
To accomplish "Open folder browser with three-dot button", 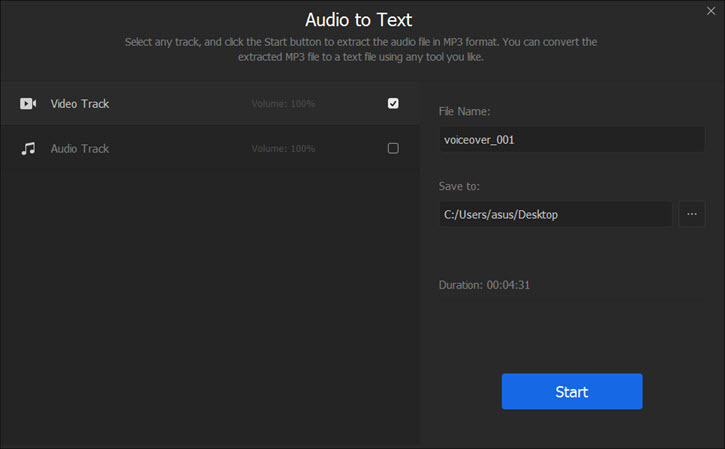I will [691, 214].
